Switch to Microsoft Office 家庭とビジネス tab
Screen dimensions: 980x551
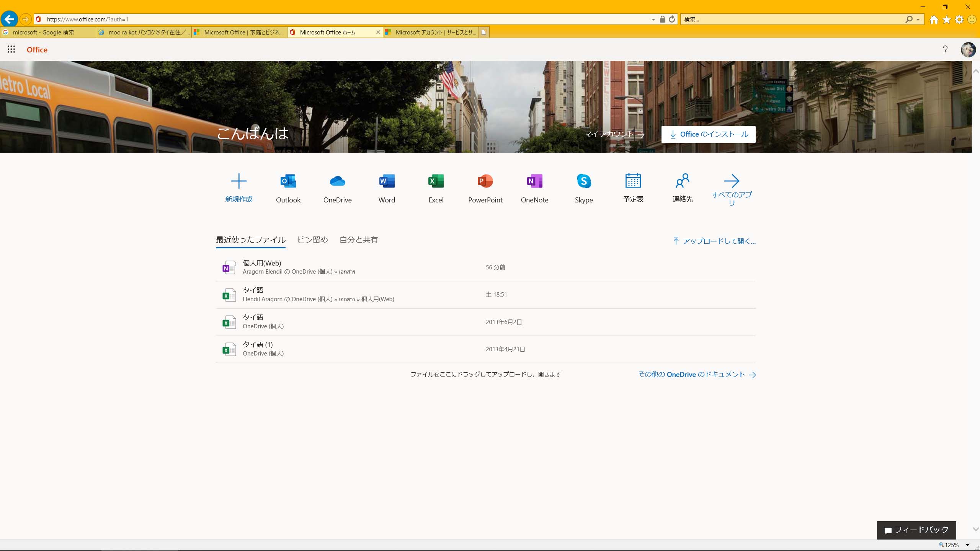239,32
